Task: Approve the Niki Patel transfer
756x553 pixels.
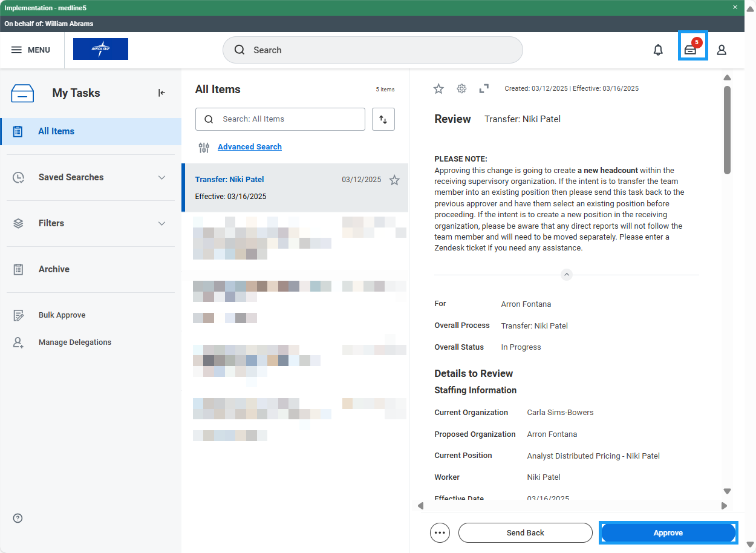Action: [x=668, y=532]
